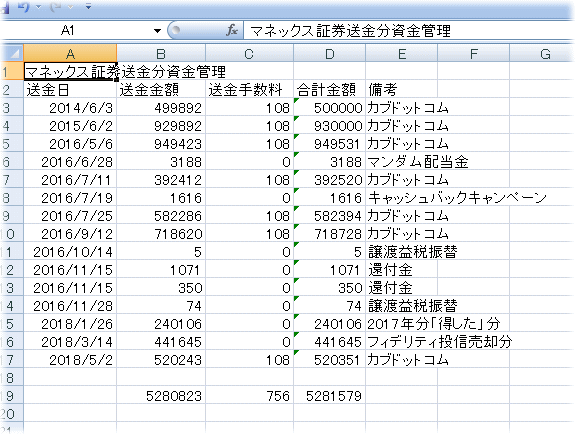Click the 送金日 header cell
This screenshot has width=575, height=434.
70,90
